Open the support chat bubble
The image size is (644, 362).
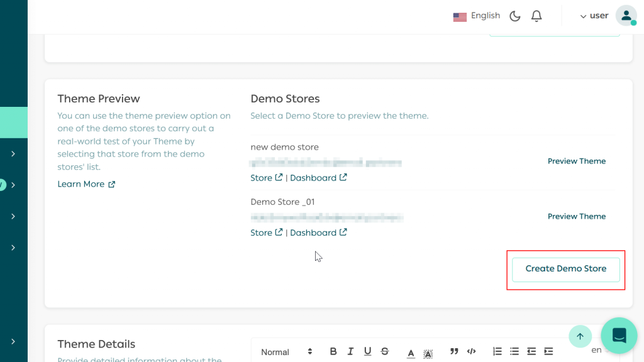click(619, 336)
